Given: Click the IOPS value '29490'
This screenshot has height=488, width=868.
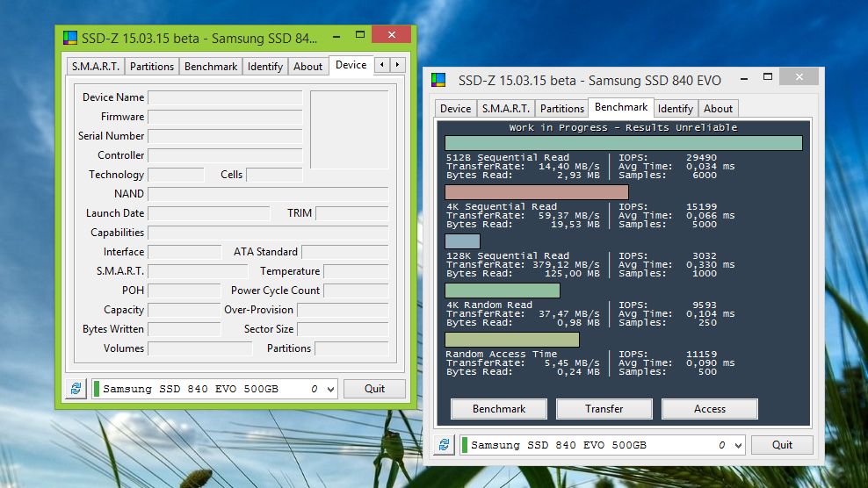Looking at the screenshot, I should (701, 158).
